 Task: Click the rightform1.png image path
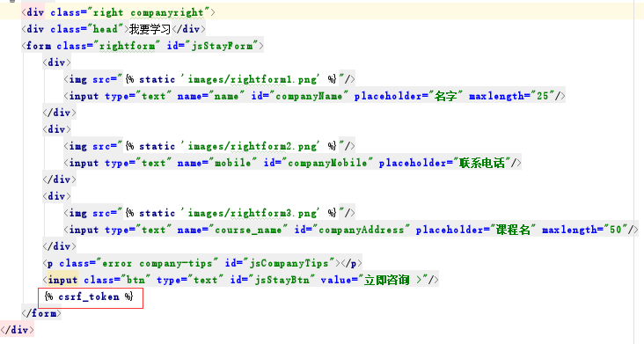pyautogui.click(x=252, y=79)
